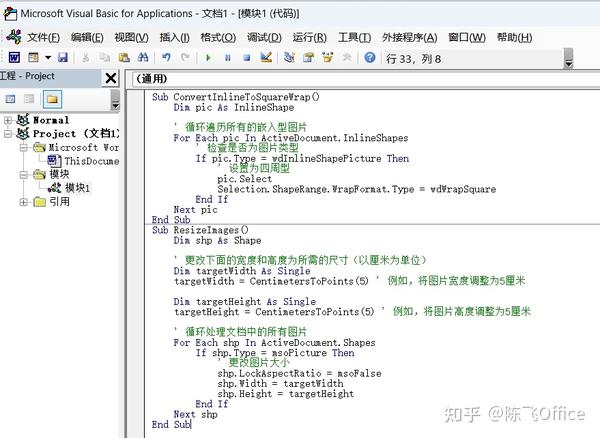Open the 调试(D) menu

point(264,37)
